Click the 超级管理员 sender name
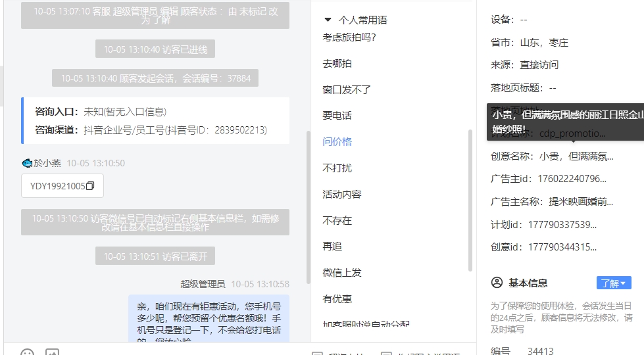This screenshot has width=644, height=355. tap(203, 284)
